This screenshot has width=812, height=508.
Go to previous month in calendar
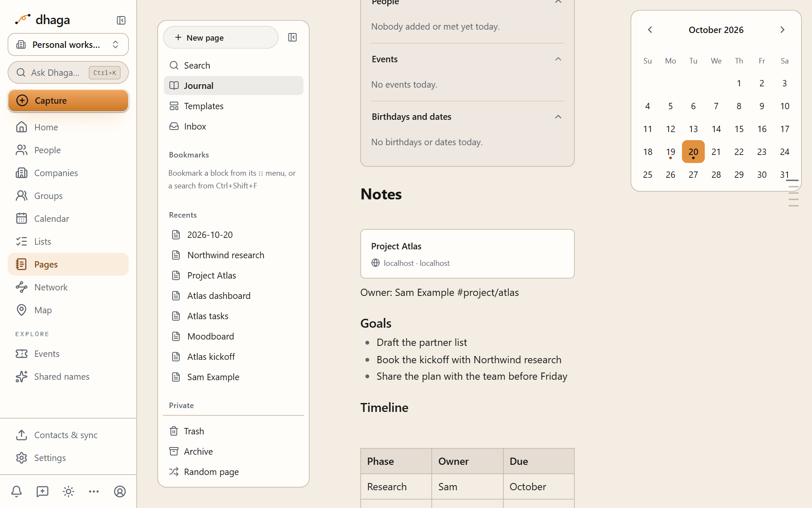coord(650,30)
